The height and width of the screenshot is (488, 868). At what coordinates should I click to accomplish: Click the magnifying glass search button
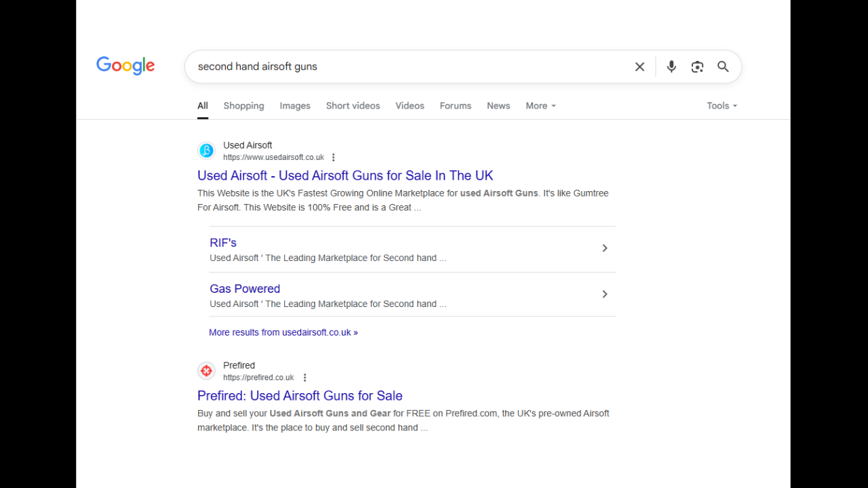(x=723, y=66)
